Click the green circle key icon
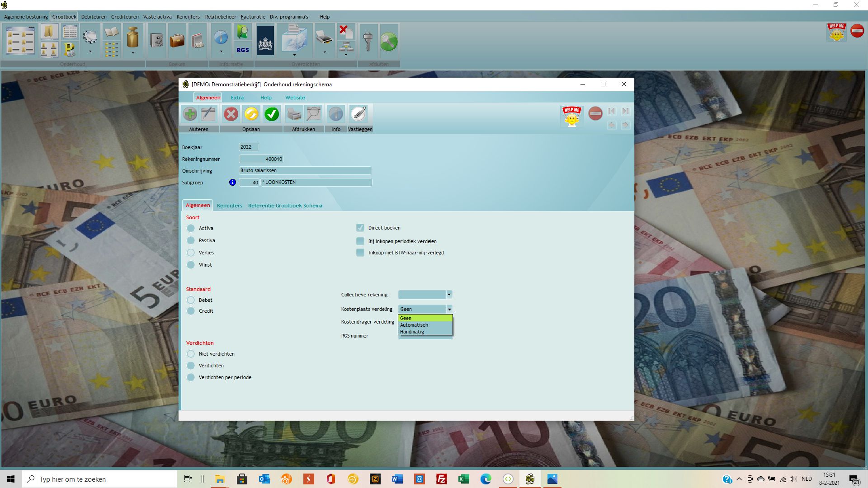The width and height of the screenshot is (868, 488). [x=389, y=42]
